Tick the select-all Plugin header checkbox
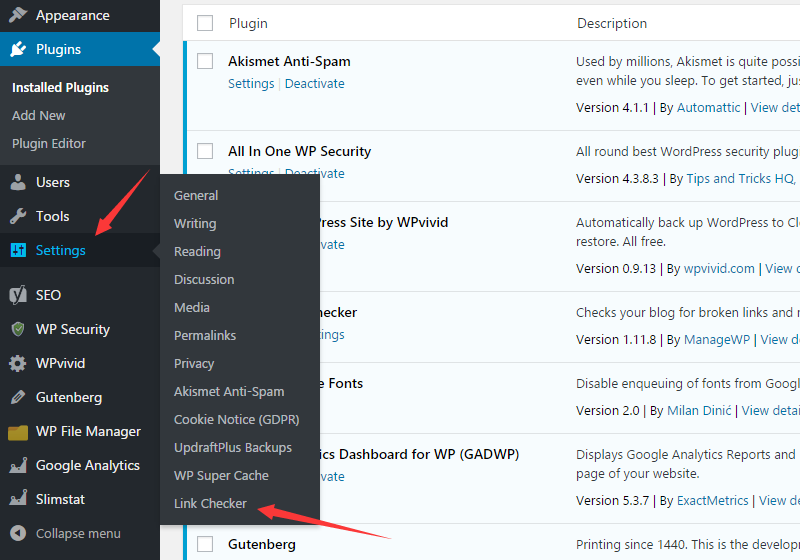The height and width of the screenshot is (560, 800). tap(205, 23)
